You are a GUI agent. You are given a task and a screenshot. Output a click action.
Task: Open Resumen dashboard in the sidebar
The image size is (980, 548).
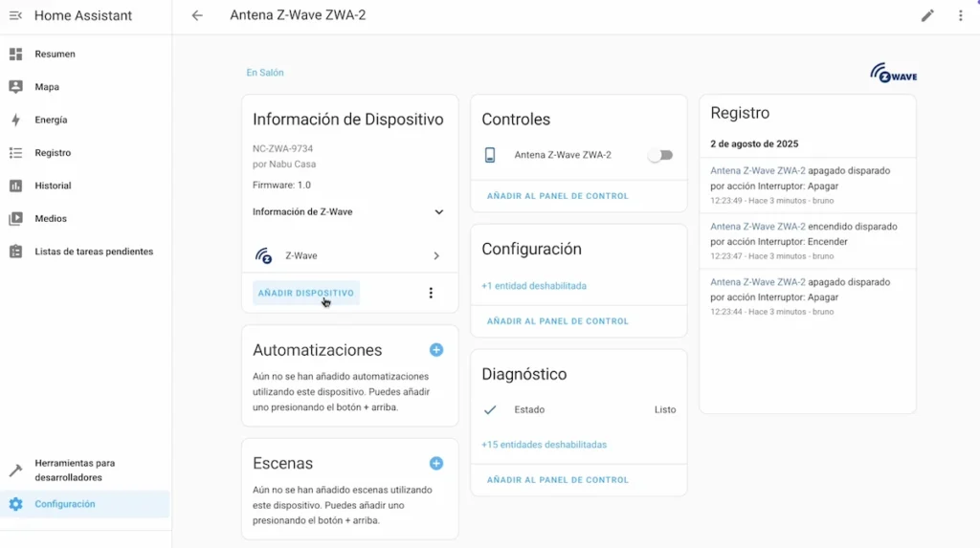85,54
